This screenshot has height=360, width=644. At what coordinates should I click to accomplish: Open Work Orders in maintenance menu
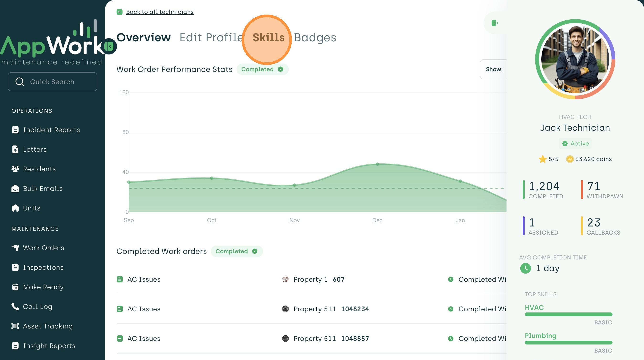pyautogui.click(x=43, y=248)
